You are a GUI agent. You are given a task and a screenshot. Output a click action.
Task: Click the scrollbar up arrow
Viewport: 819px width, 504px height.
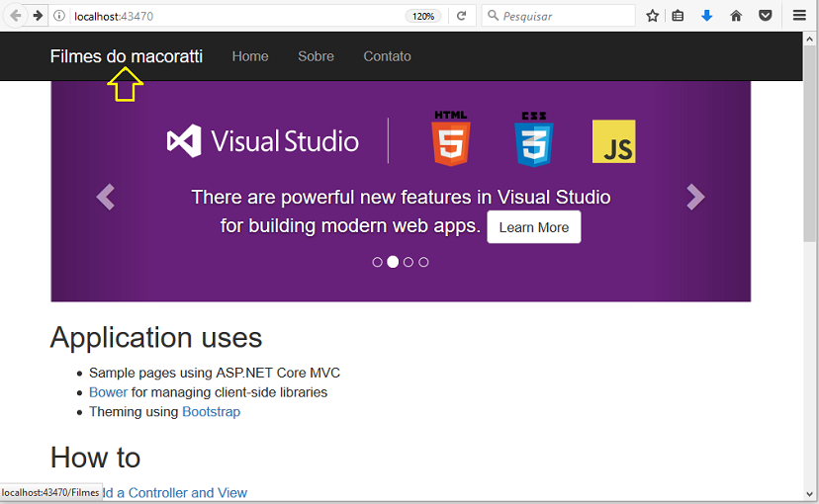pyautogui.click(x=809, y=40)
